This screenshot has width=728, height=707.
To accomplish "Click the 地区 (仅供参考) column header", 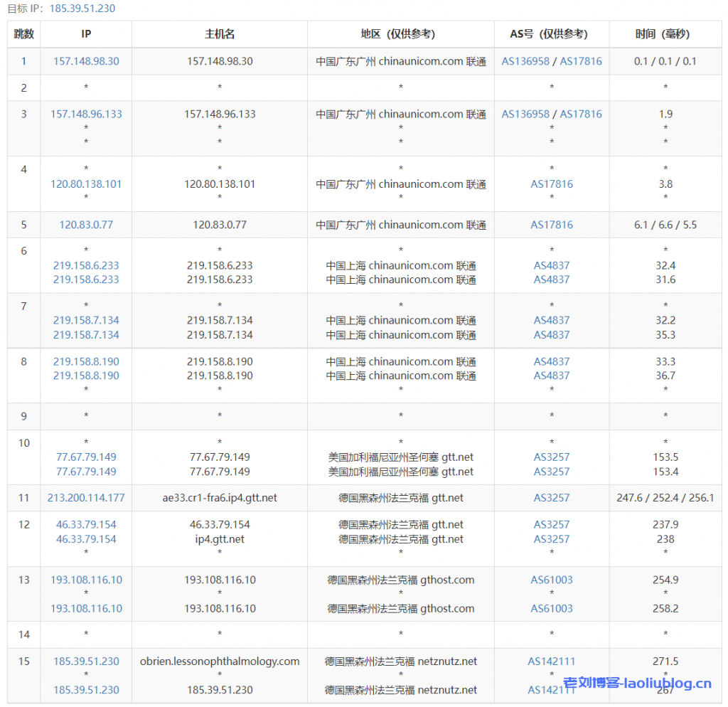I will pyautogui.click(x=401, y=34).
